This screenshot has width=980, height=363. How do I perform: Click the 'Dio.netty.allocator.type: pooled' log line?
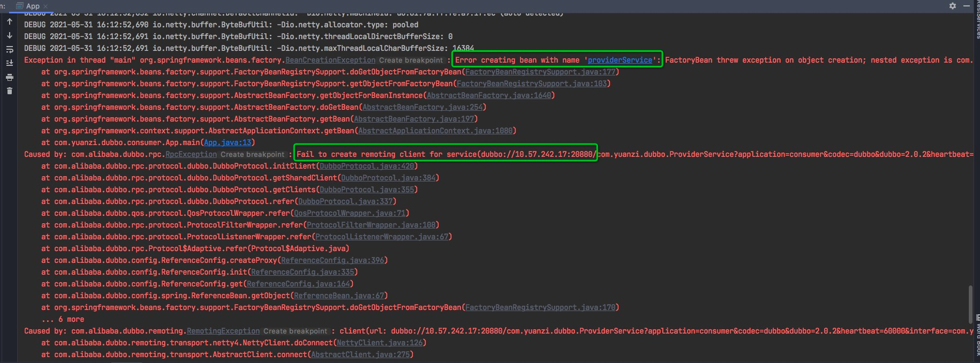point(221,25)
